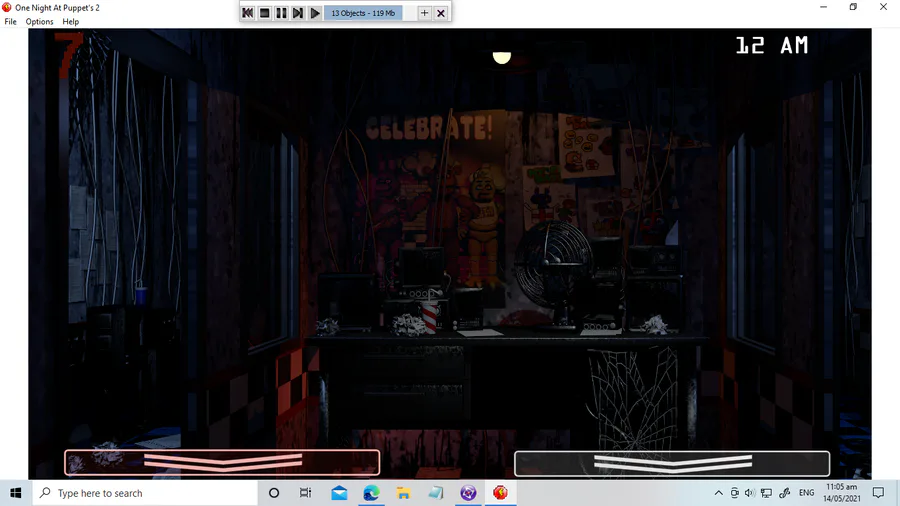Click the pen or link tray icon

coord(785,493)
